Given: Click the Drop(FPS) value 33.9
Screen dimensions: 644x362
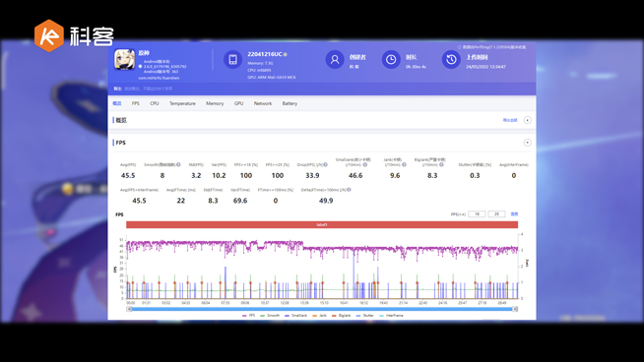Looking at the screenshot, I should pyautogui.click(x=312, y=176).
